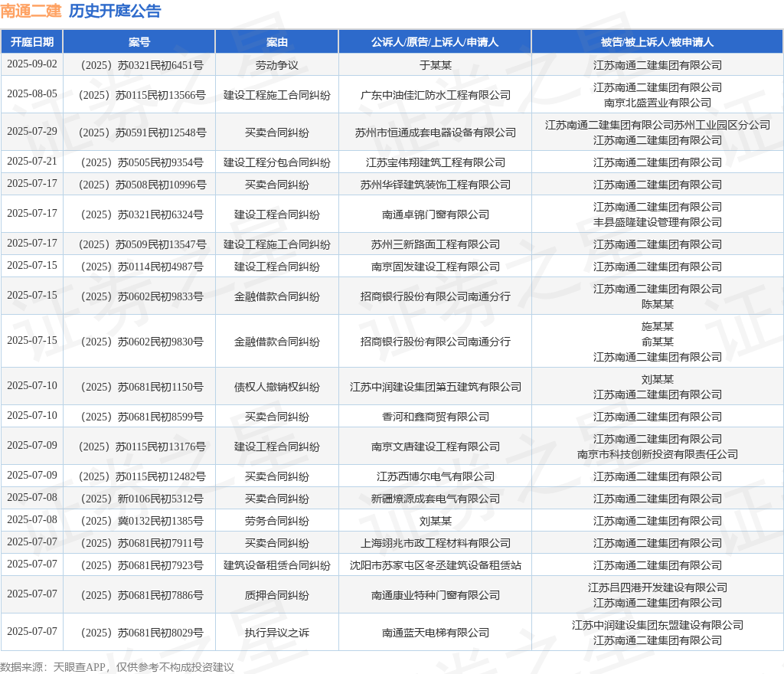This screenshot has width=784, height=674.
Task: Click plaintiff 苏州华铎建筑装饰工程有限公司
Action: pyautogui.click(x=435, y=185)
